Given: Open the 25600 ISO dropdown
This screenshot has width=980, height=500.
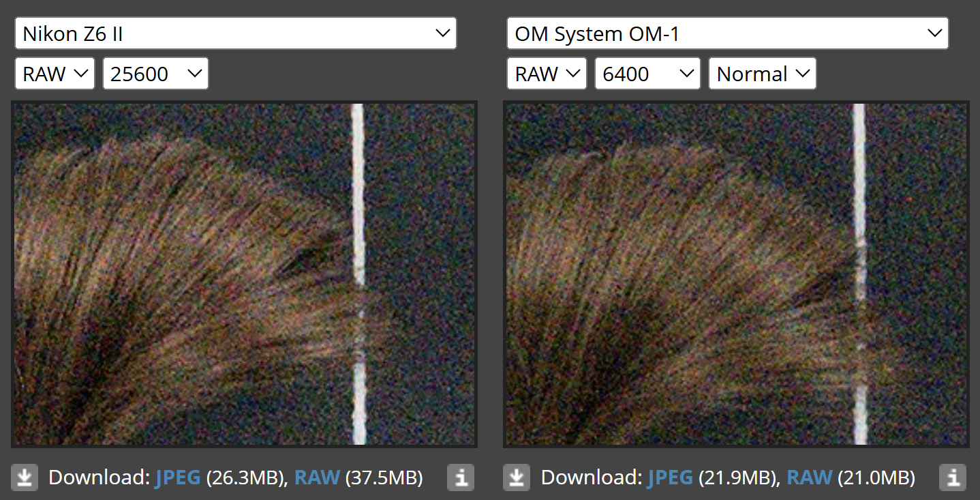Looking at the screenshot, I should click(155, 74).
